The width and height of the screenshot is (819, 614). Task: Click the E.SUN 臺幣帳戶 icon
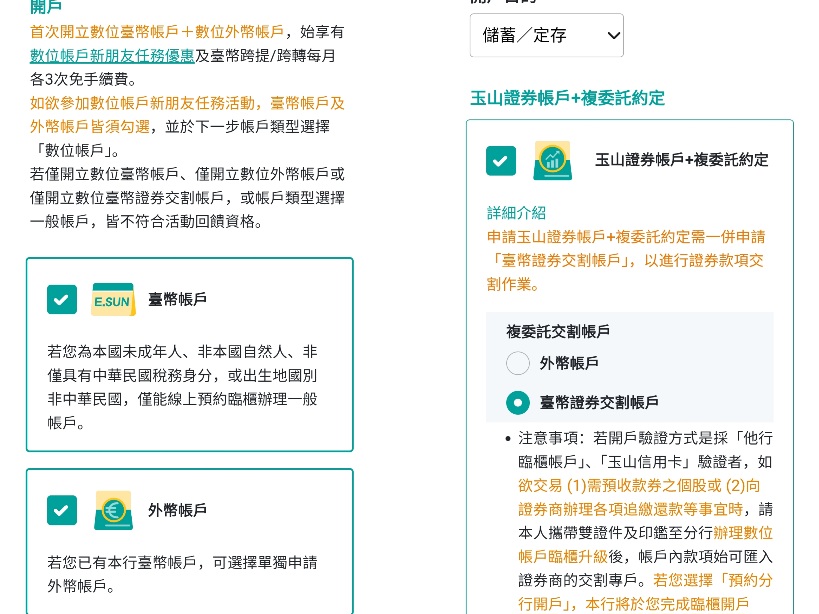[113, 300]
